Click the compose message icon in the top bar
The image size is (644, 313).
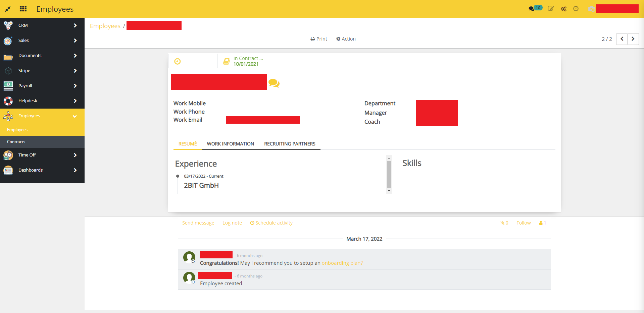click(x=551, y=8)
